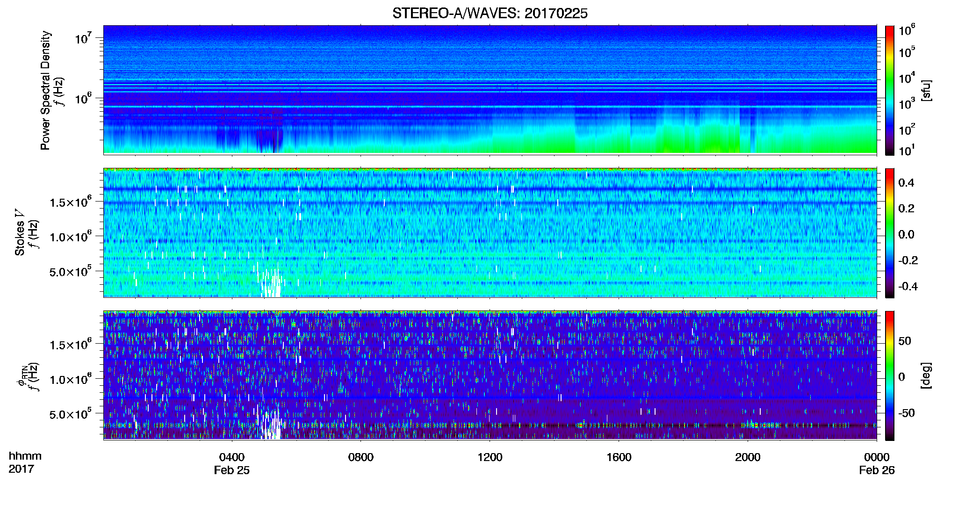Screen dimensions: 980x505
Task: Click the hhmm axis caption
Action: [x=25, y=456]
